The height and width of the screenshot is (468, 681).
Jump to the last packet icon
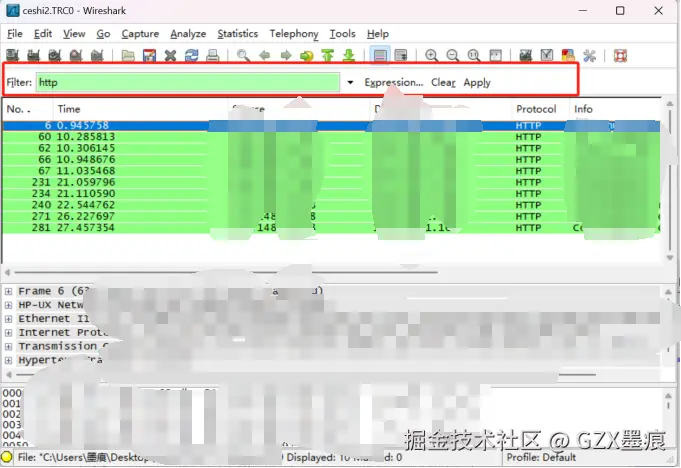pyautogui.click(x=349, y=55)
